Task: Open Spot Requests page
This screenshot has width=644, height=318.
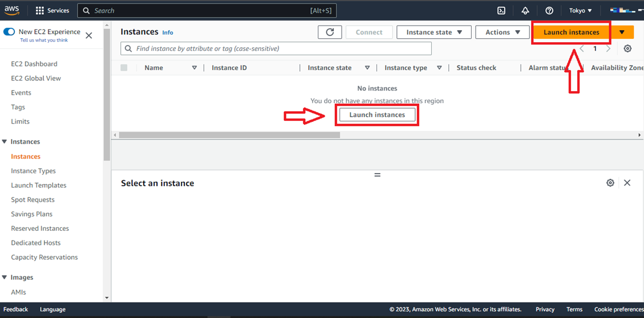Action: pyautogui.click(x=33, y=199)
